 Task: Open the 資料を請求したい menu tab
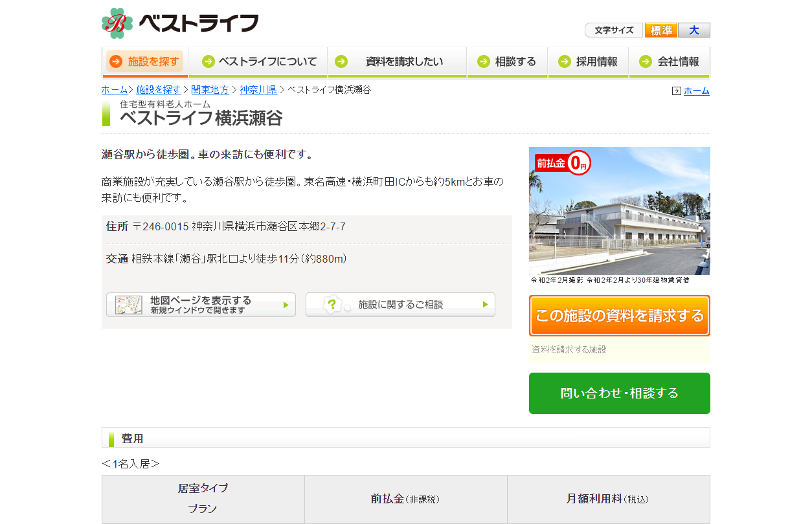397,62
